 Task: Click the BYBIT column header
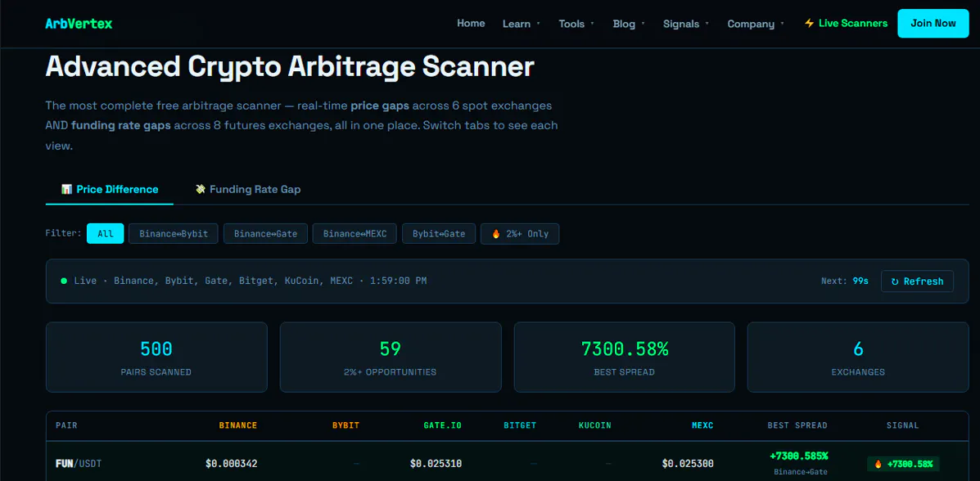(x=345, y=425)
